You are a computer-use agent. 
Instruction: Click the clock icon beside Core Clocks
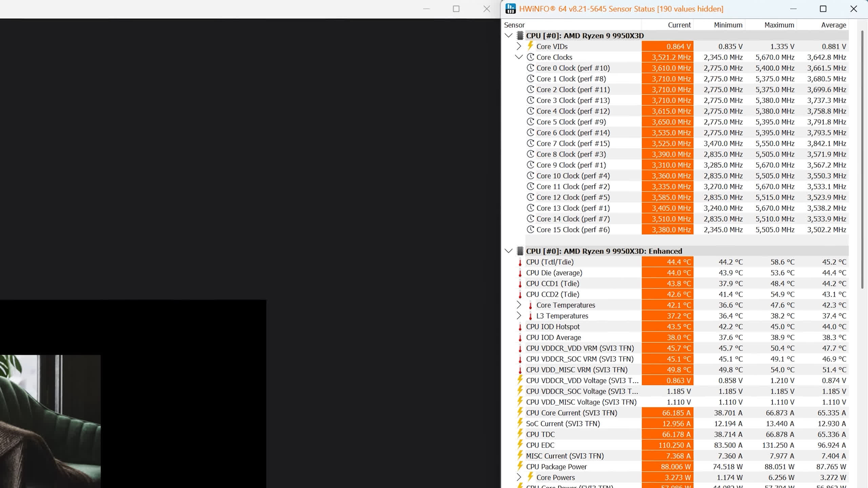[530, 57]
